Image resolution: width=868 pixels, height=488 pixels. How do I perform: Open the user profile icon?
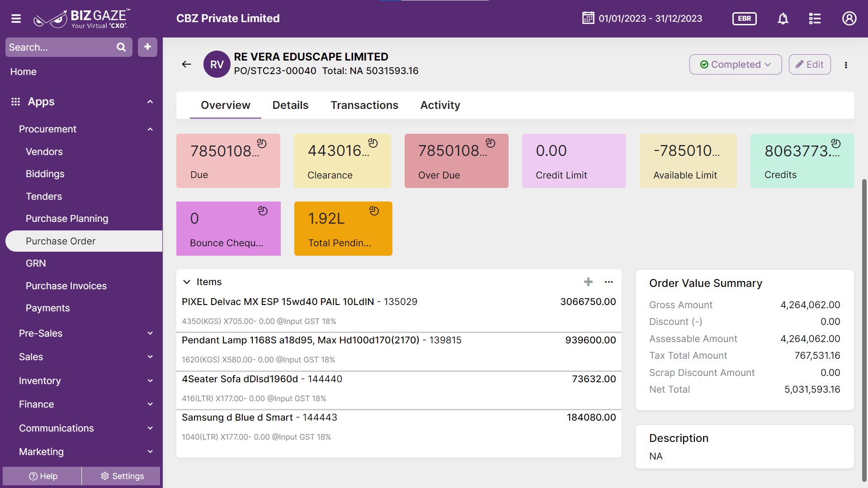849,19
